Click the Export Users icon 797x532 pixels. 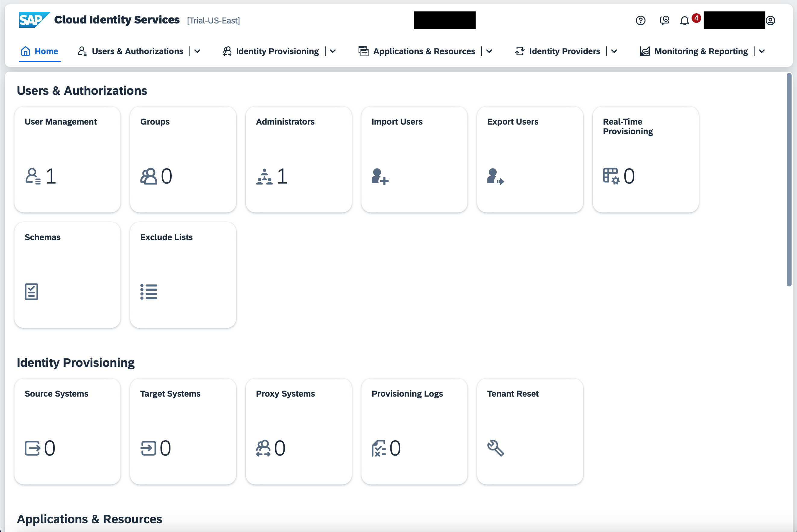pos(495,176)
